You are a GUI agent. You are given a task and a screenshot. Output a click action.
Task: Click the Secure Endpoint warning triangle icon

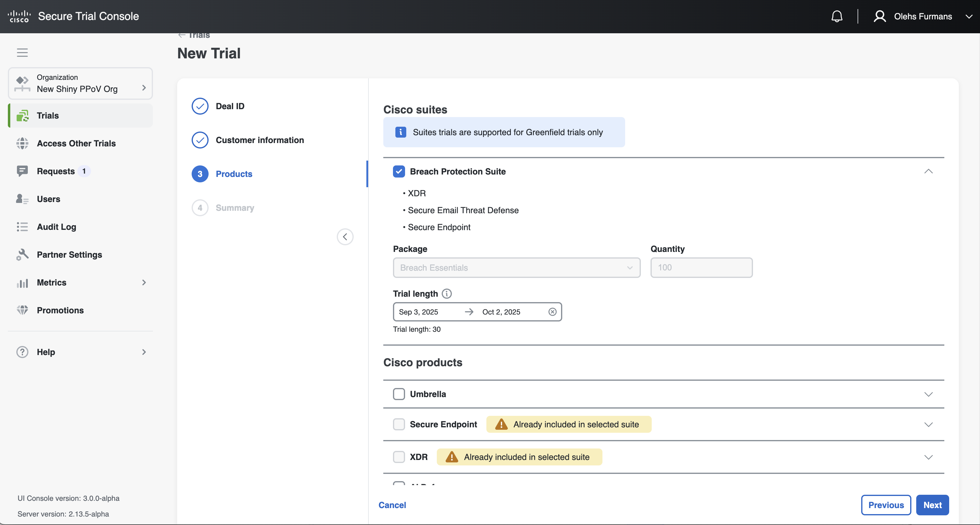click(x=501, y=424)
